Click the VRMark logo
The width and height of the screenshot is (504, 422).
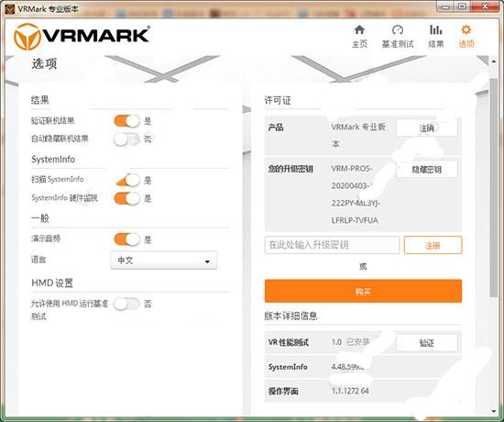point(82,37)
